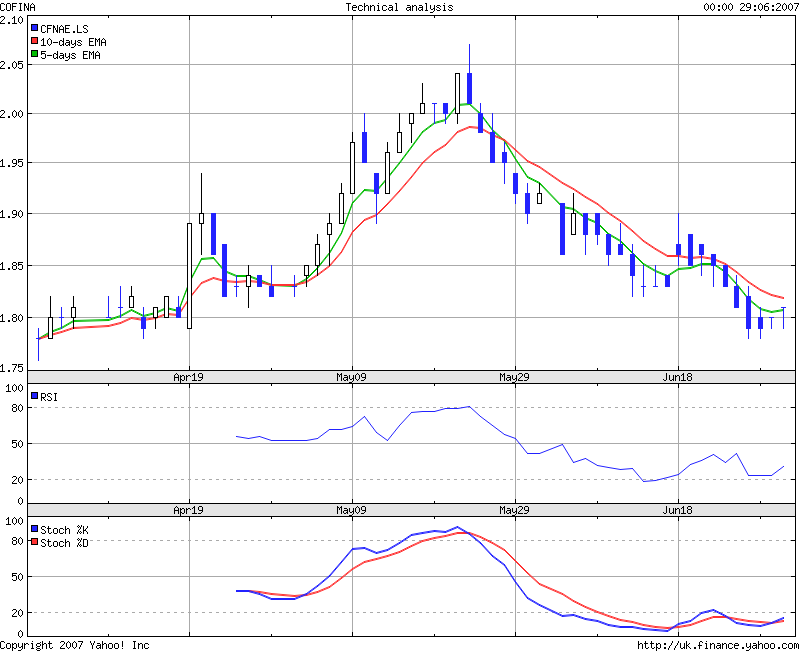
Task: Select May09 date label below price chart
Action: [352, 377]
